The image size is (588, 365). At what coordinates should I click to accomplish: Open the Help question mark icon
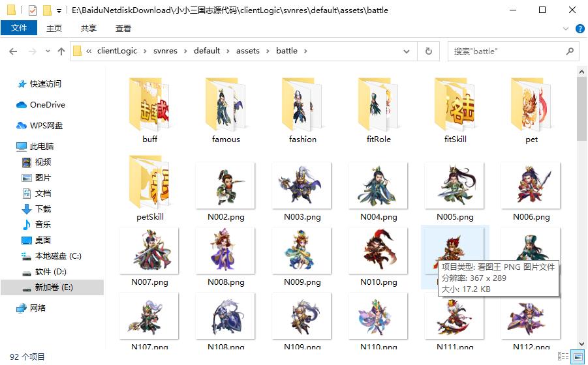pyautogui.click(x=579, y=28)
